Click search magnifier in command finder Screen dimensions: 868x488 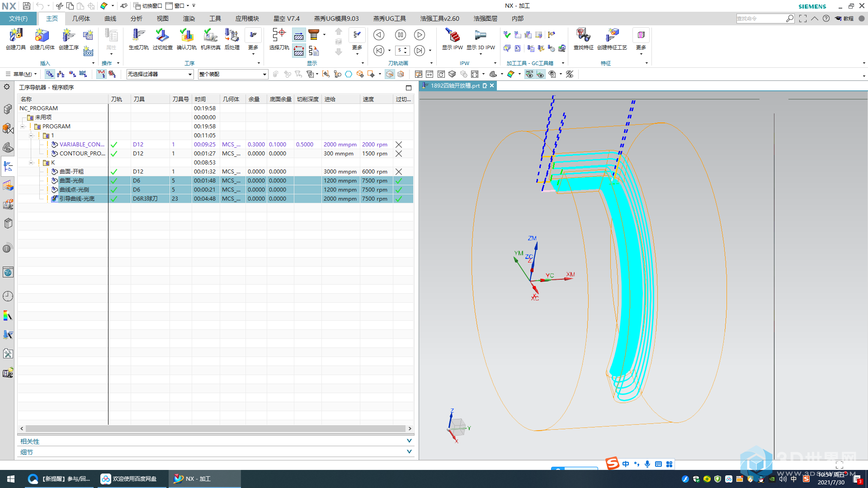[790, 19]
